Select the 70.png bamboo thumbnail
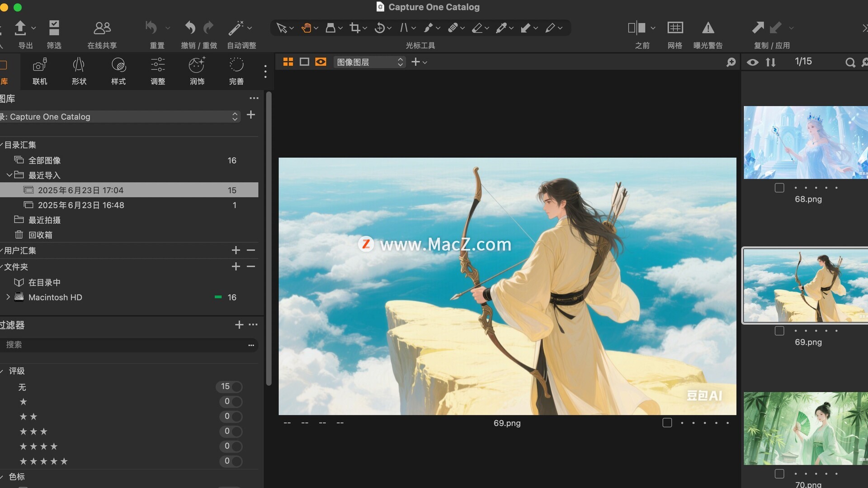Image resolution: width=868 pixels, height=488 pixels. click(806, 428)
